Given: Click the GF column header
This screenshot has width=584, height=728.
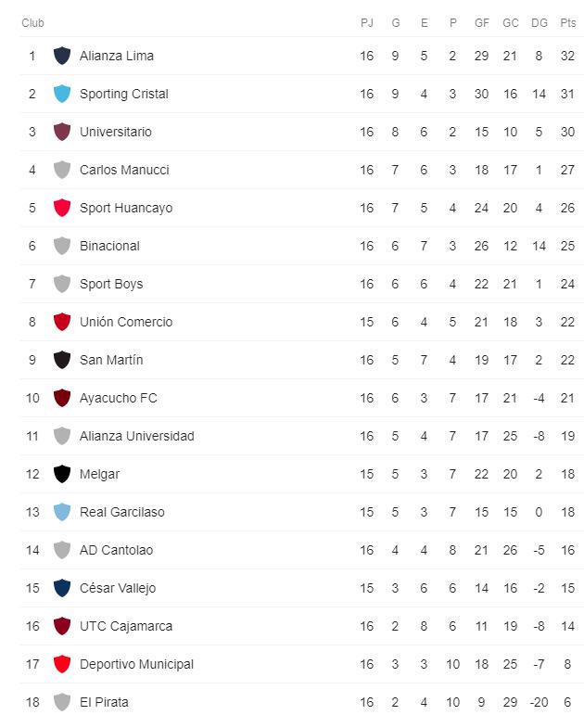Looking at the screenshot, I should pyautogui.click(x=482, y=22).
